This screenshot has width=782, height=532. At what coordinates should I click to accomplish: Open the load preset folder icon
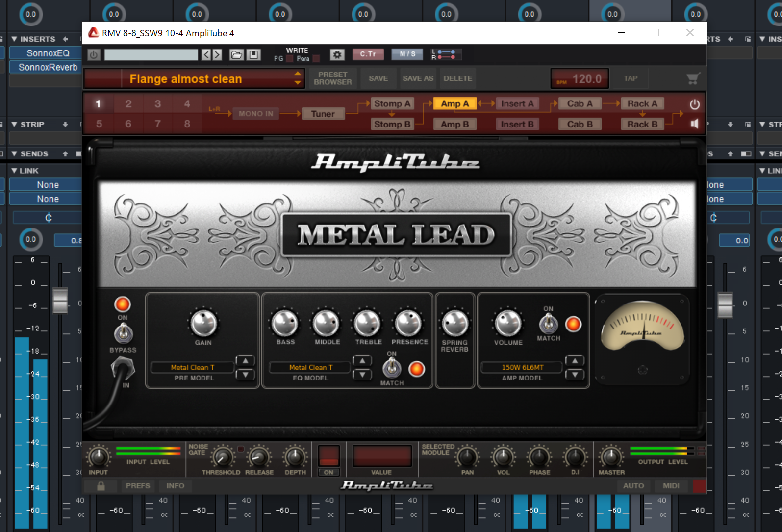[236, 54]
